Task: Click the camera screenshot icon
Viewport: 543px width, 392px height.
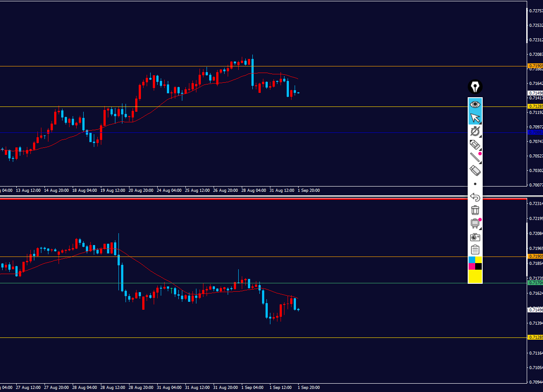Action: click(x=475, y=237)
